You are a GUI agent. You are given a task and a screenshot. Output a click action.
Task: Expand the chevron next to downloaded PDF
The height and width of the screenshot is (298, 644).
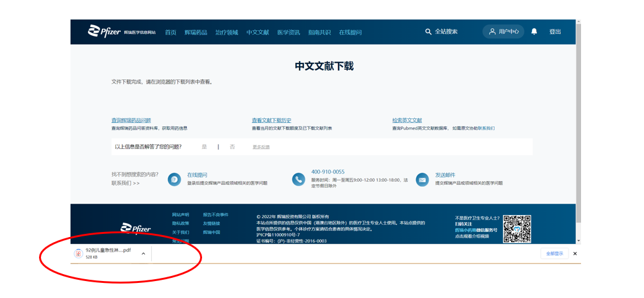(143, 254)
